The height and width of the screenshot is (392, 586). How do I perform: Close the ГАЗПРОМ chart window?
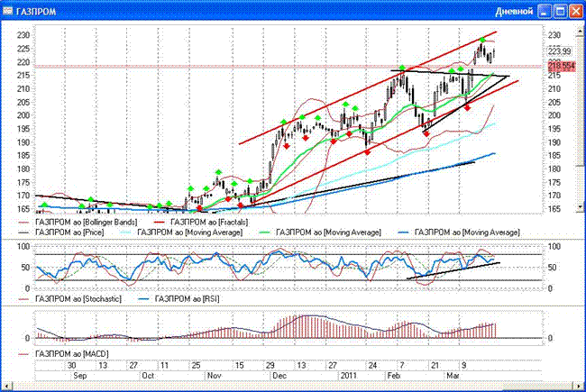click(576, 11)
